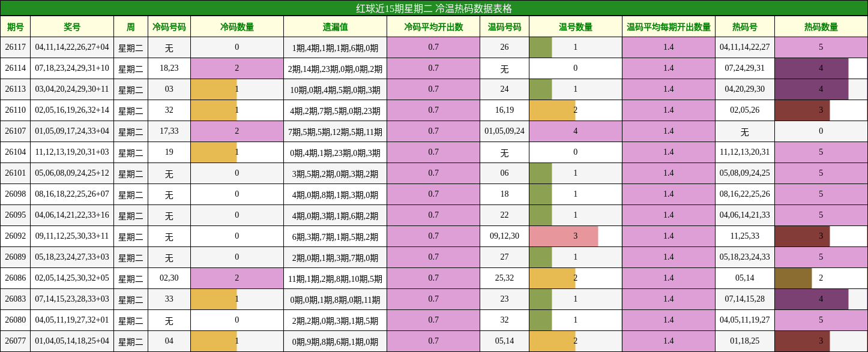Image resolution: width=868 pixels, height=352 pixels.
Task: Click warm numbers cell 16,19
Action: pos(504,110)
